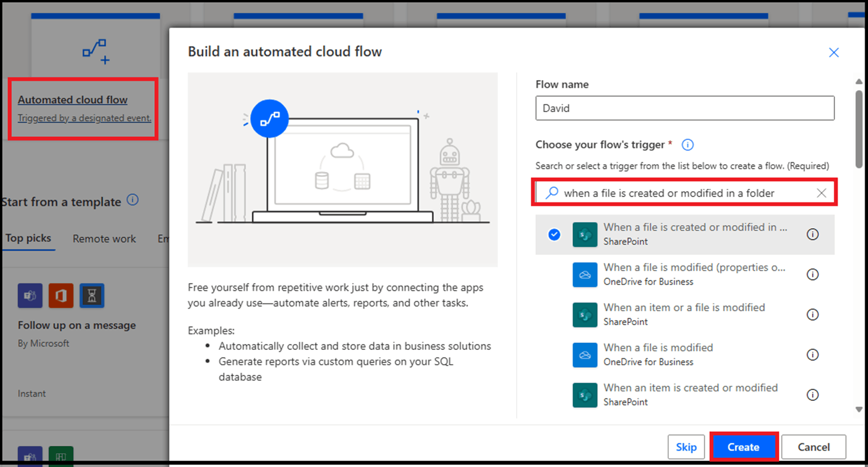The width and height of the screenshot is (868, 467).
Task: Click Office icon in Follow up template
Action: point(61,296)
